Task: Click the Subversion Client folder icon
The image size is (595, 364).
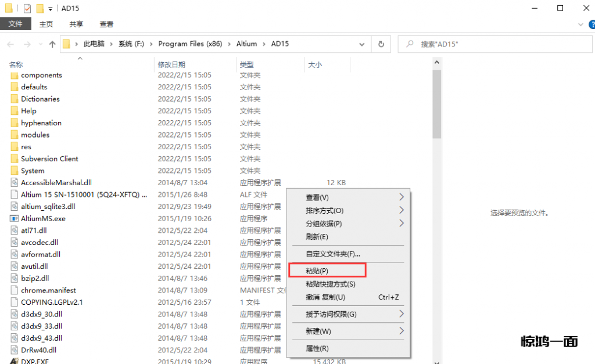Action: tap(15, 158)
